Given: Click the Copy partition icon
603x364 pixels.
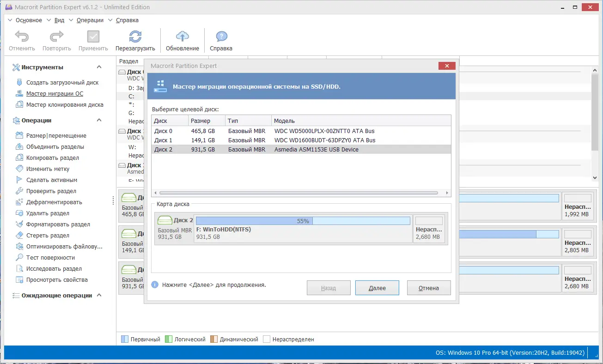Looking at the screenshot, I should [x=19, y=158].
